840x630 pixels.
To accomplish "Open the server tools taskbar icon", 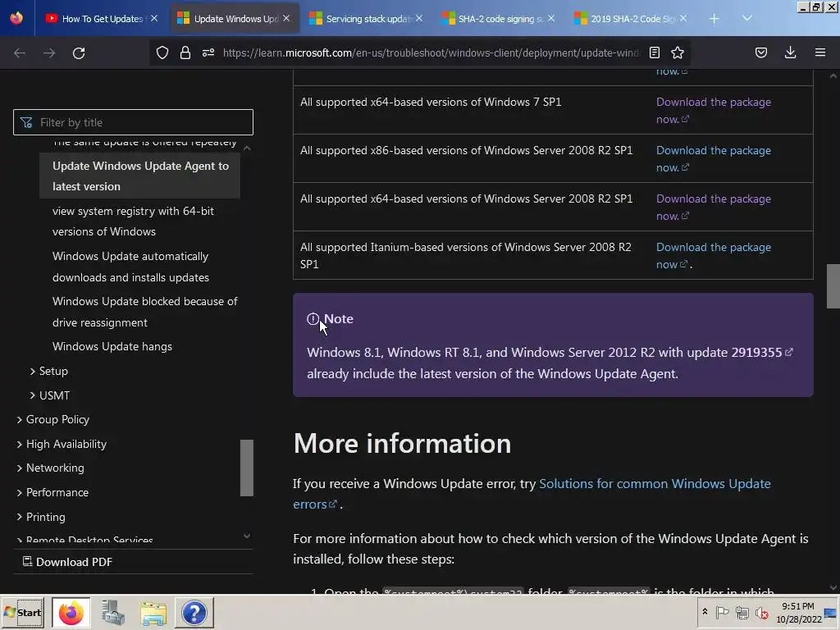I will (113, 612).
